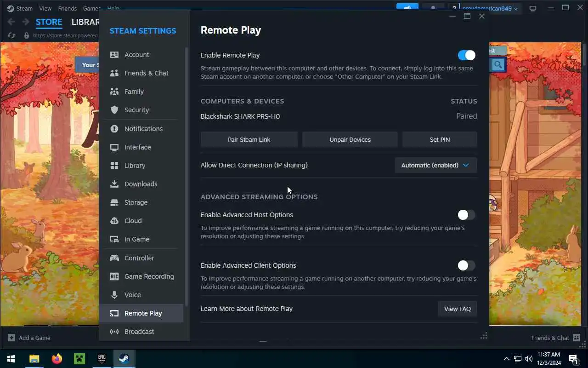588x368 pixels.
Task: Open Steam announcements megaphone button
Action: pos(407,8)
